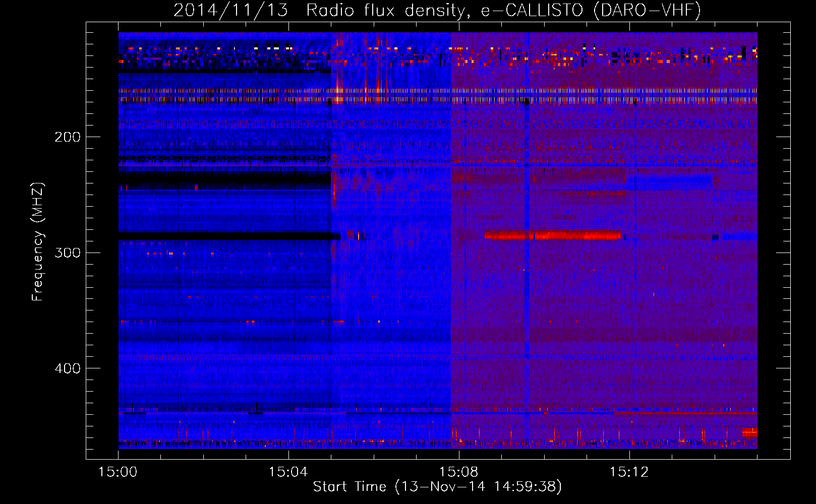Click the 15:12 time tick label

tap(629, 472)
